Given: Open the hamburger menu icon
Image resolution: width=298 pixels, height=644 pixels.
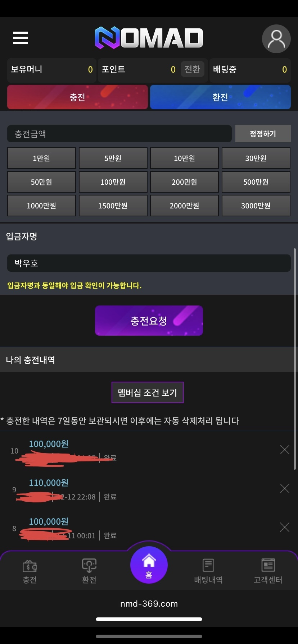Looking at the screenshot, I should [x=21, y=38].
